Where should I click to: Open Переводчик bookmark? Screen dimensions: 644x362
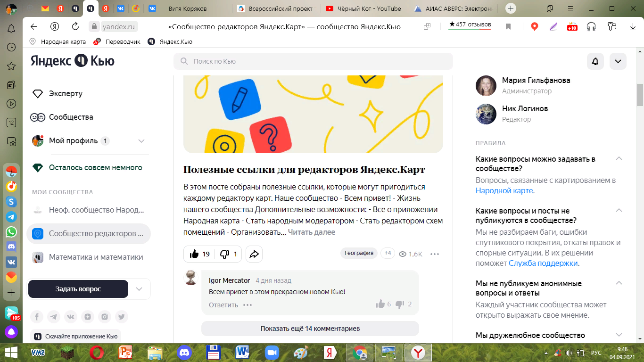point(117,41)
